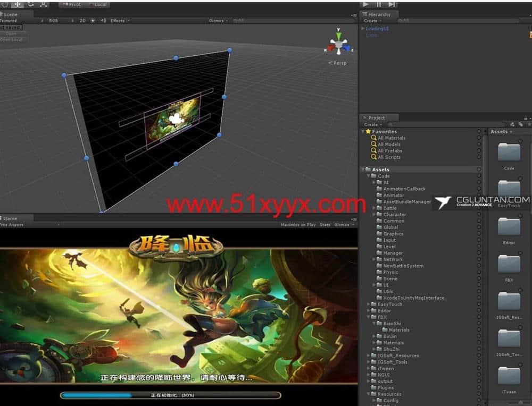Open the Hierarchy Create menu
The image size is (532, 406).
click(x=372, y=21)
